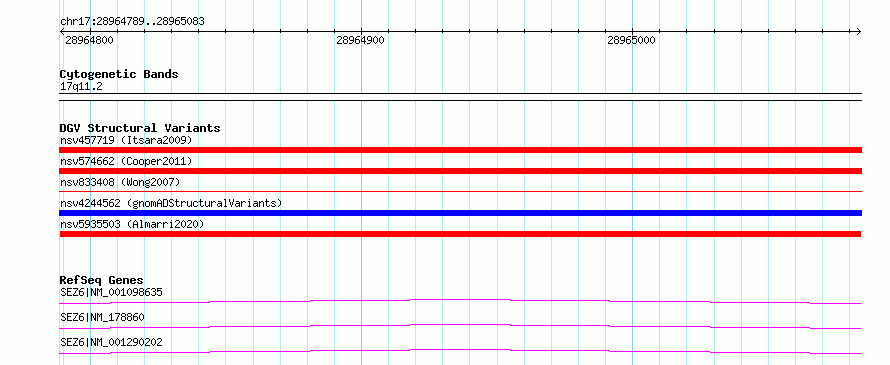Click the magenta line for SEZ6|NM_001098635
890x365 pixels.
460,301
